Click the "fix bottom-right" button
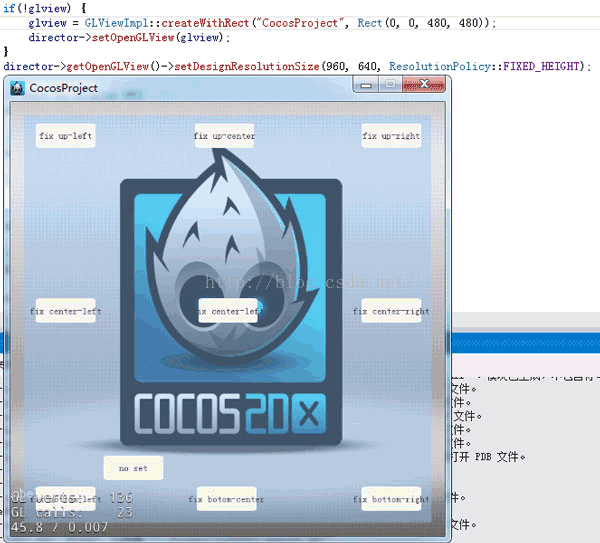Screen dimensions: 600x543 click(391, 499)
